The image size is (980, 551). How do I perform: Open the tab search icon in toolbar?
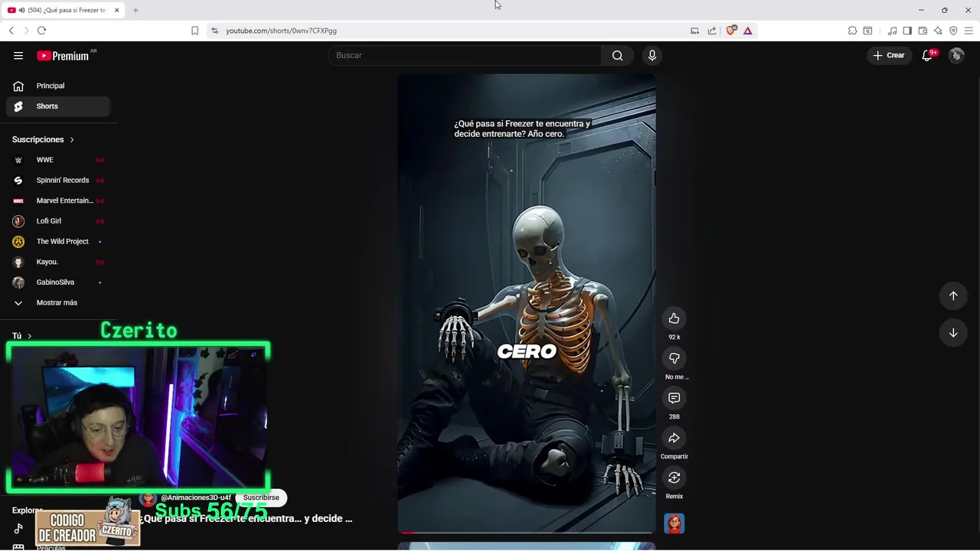(x=867, y=31)
